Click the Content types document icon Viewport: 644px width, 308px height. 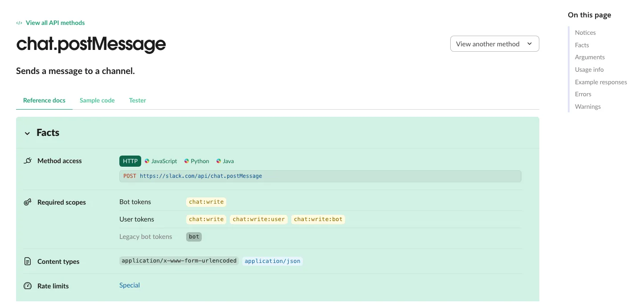28,262
